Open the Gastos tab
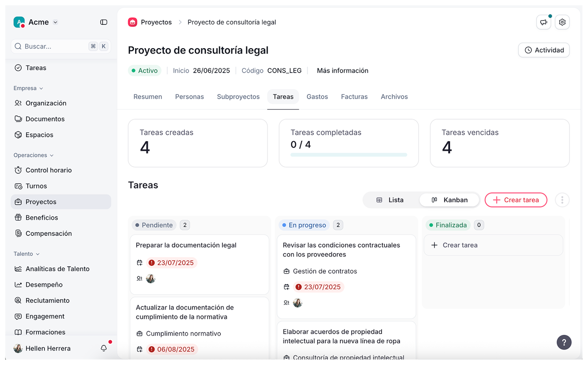588x365 pixels. tap(317, 97)
